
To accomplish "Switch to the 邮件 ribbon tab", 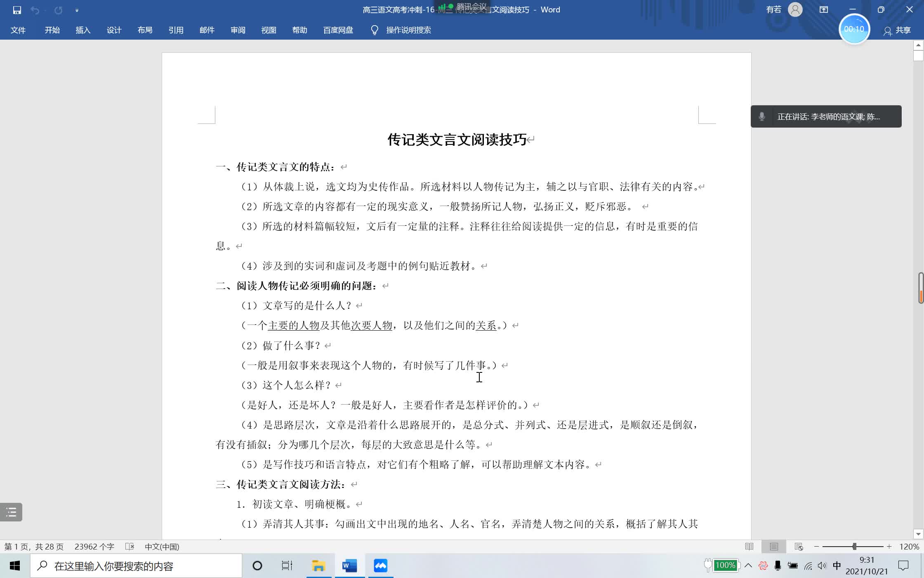I will click(207, 30).
